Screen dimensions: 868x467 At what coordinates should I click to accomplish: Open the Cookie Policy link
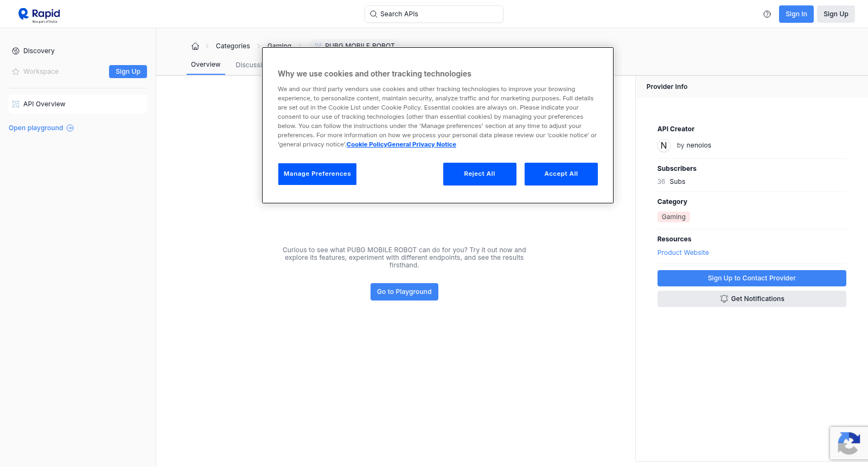pos(367,144)
